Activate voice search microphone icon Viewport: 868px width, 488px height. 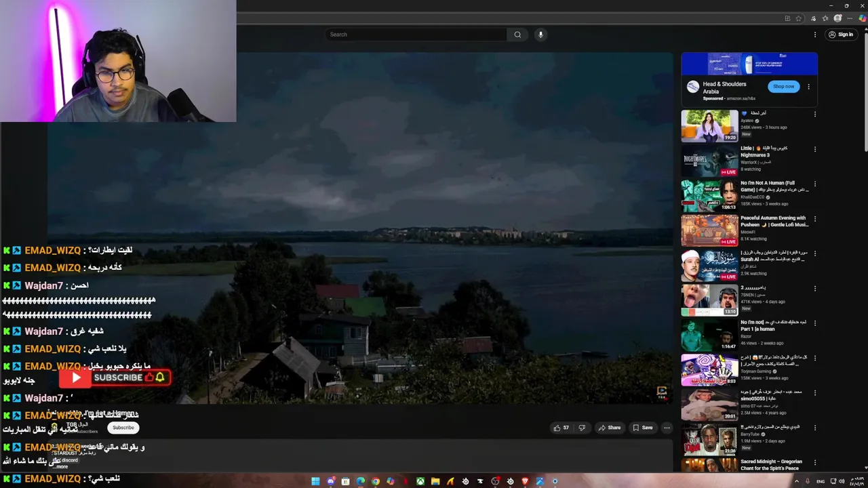[x=540, y=35]
